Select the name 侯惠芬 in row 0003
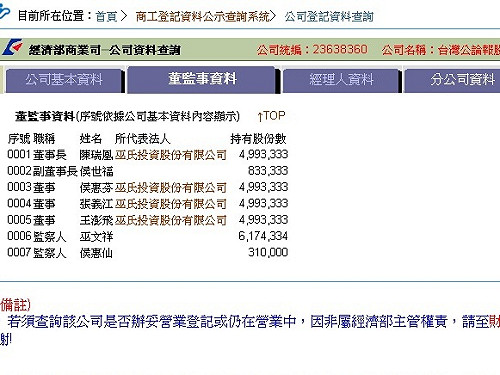500x375 pixels. 96,187
